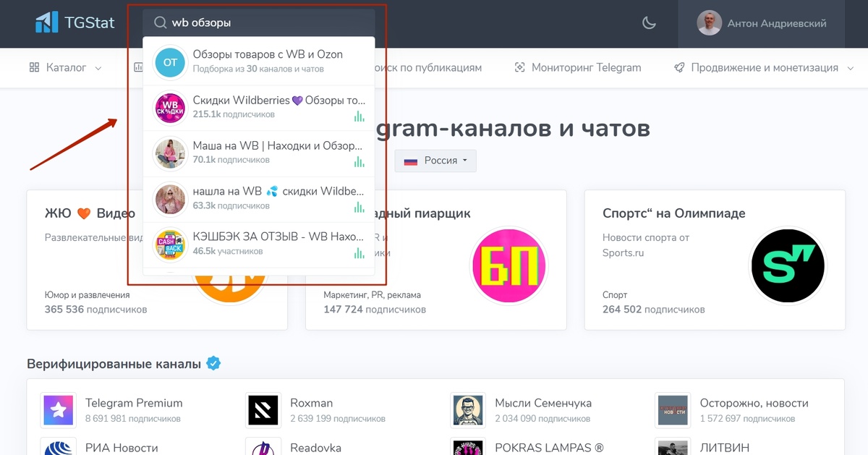868x455 pixels.
Task: Open Осторожно, новости channel
Action: [754, 403]
